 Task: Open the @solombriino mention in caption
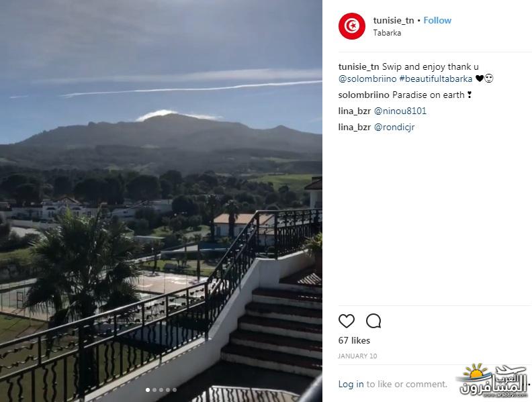[367, 79]
